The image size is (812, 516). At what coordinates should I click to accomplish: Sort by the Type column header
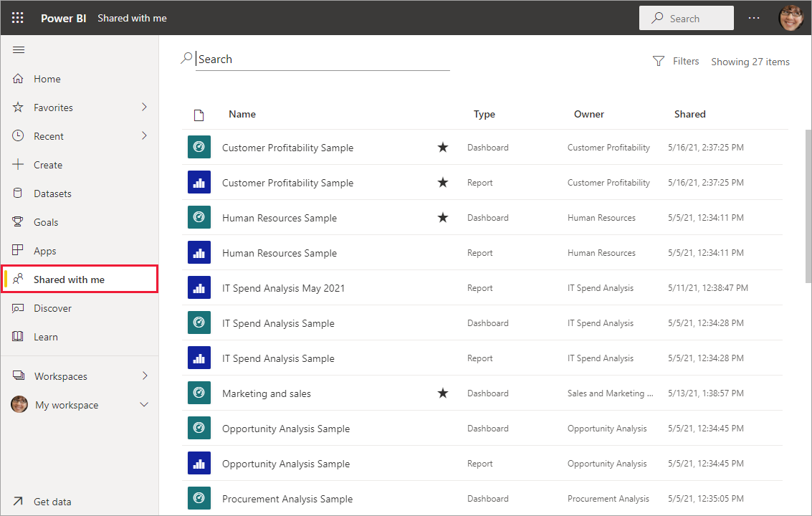coord(484,114)
